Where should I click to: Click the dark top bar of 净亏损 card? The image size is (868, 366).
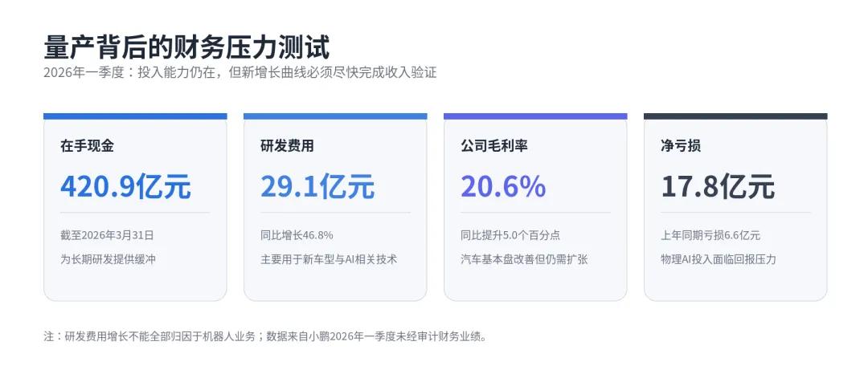pos(735,116)
